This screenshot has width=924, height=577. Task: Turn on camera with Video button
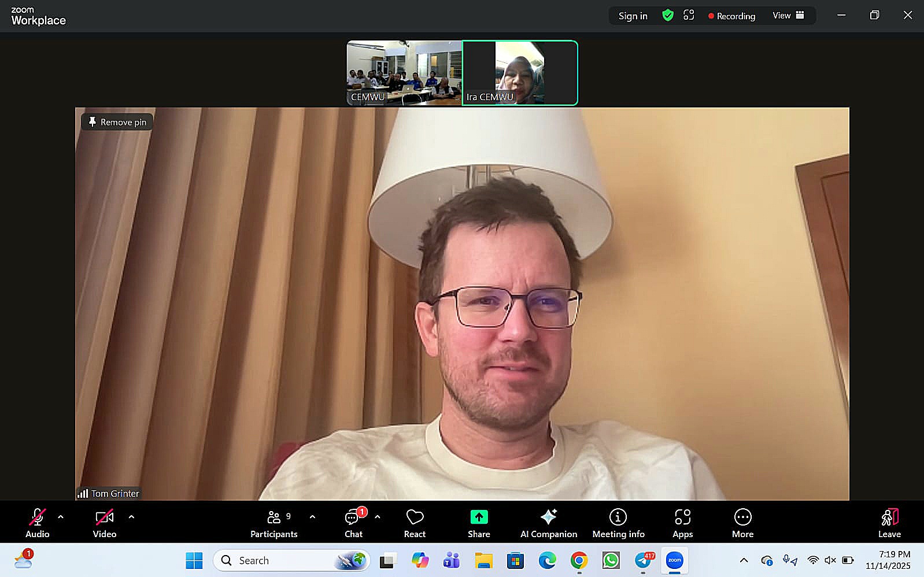click(x=105, y=523)
